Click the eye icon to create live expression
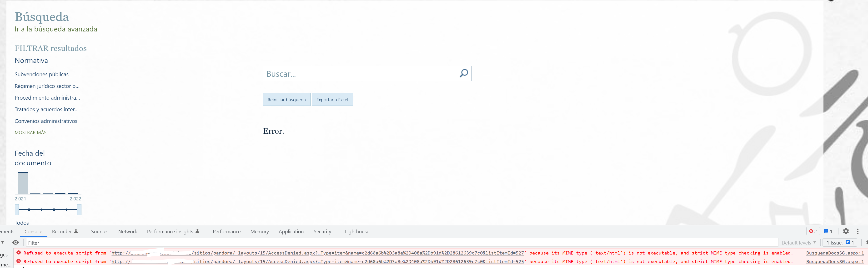Image resolution: width=868 pixels, height=275 pixels. (x=15, y=243)
